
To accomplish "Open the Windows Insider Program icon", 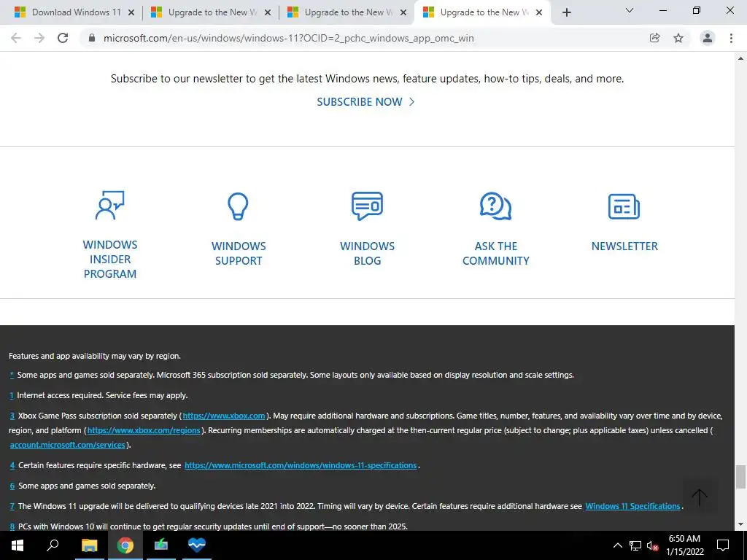I will (x=110, y=205).
